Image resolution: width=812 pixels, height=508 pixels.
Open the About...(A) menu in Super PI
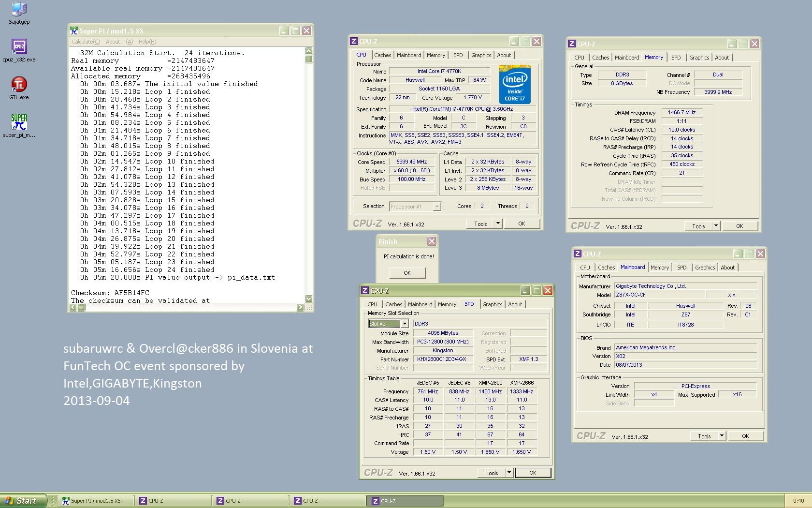[119, 42]
